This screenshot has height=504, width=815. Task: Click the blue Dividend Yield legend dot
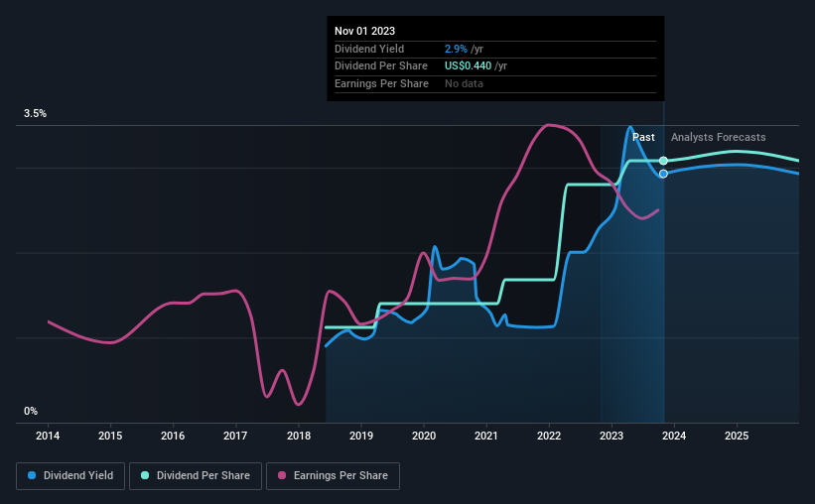point(32,475)
